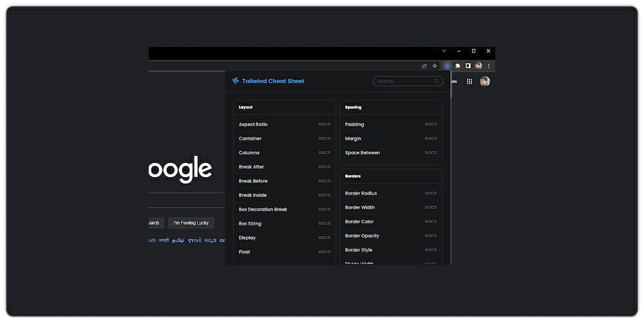Click the Chrome profile avatar in toolbar
Screen dimensions: 644x322
(x=478, y=66)
